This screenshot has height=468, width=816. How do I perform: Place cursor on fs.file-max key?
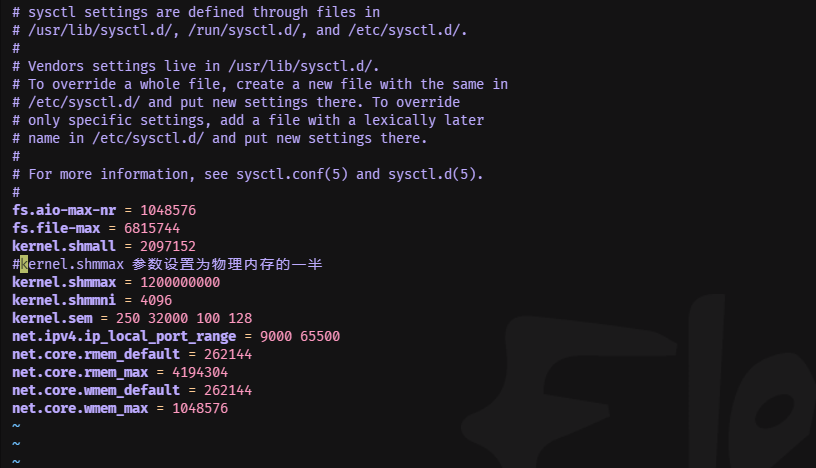click(56, 229)
